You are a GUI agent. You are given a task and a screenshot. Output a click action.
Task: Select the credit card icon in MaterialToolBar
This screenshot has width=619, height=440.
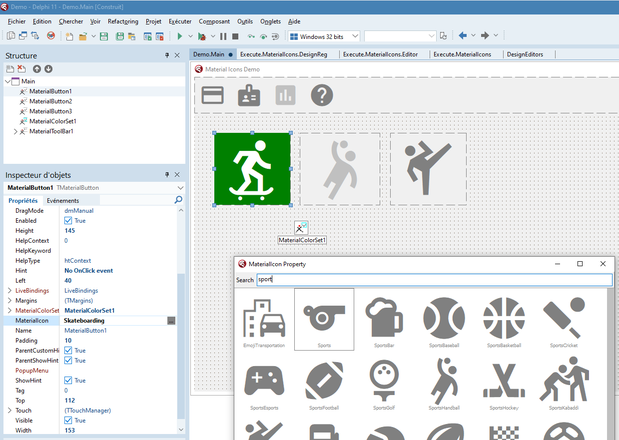(212, 95)
